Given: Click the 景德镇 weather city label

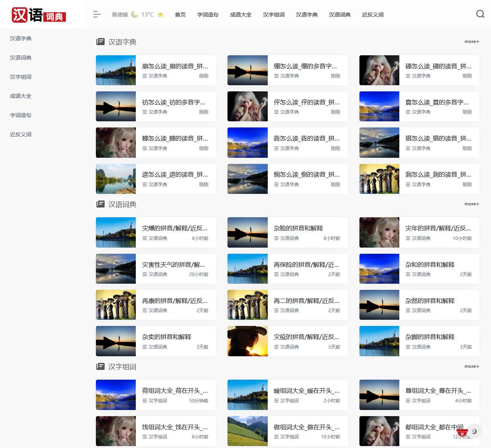Looking at the screenshot, I should [x=120, y=15].
